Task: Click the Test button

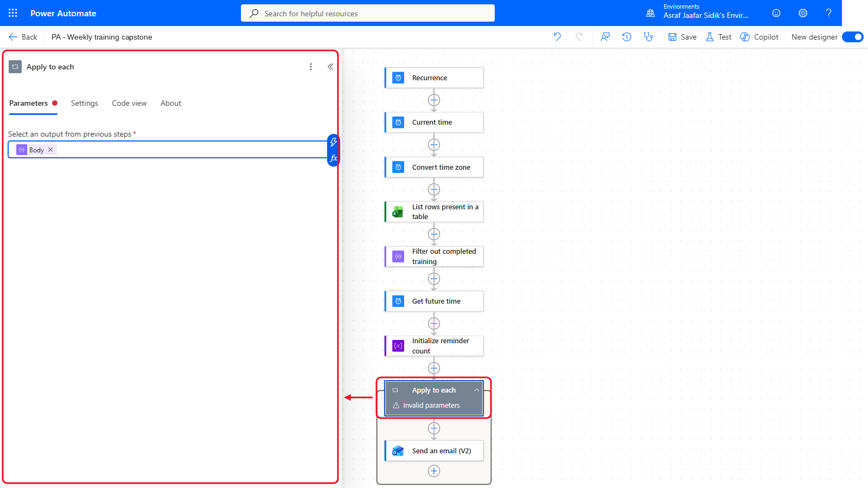Action: point(718,37)
